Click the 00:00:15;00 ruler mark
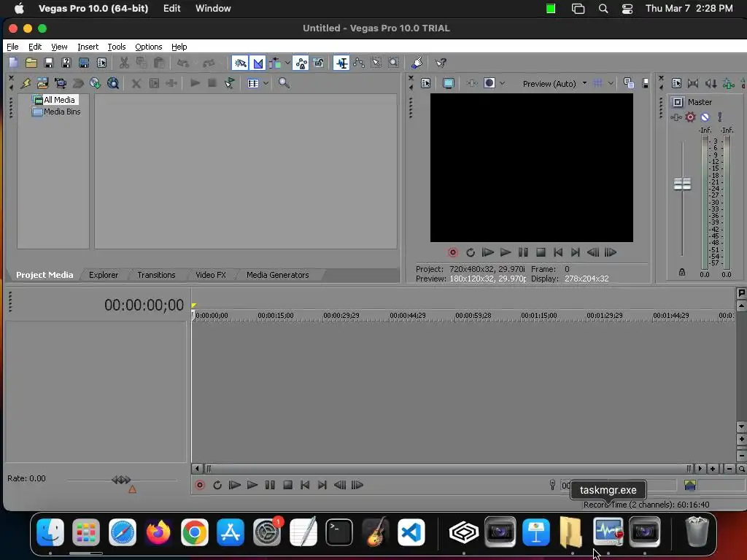 [275, 315]
